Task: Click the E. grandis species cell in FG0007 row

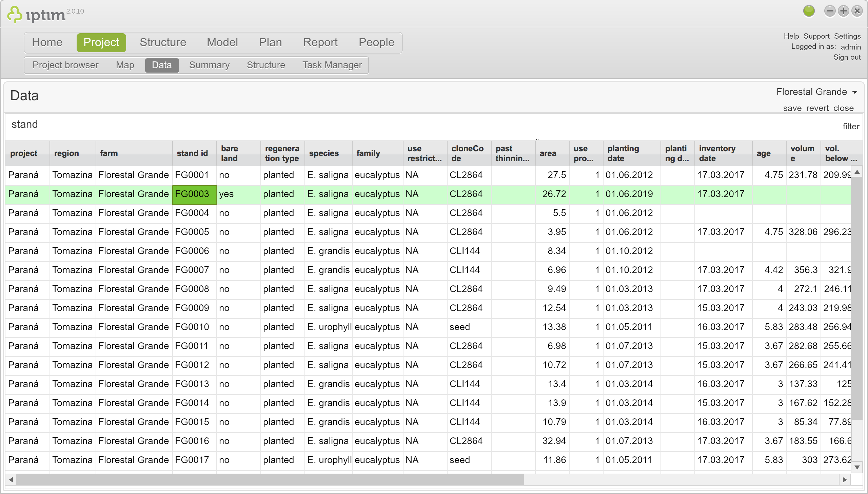Action: click(x=328, y=270)
